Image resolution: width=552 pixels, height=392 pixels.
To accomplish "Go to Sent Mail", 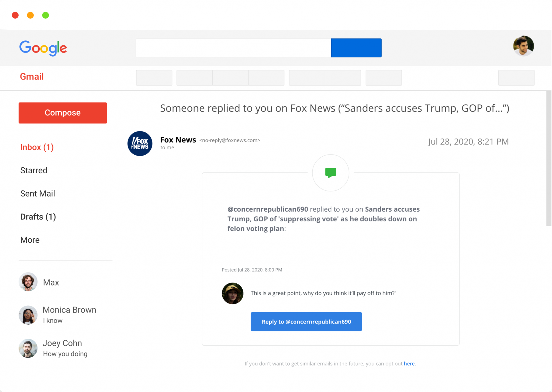I will [37, 194].
